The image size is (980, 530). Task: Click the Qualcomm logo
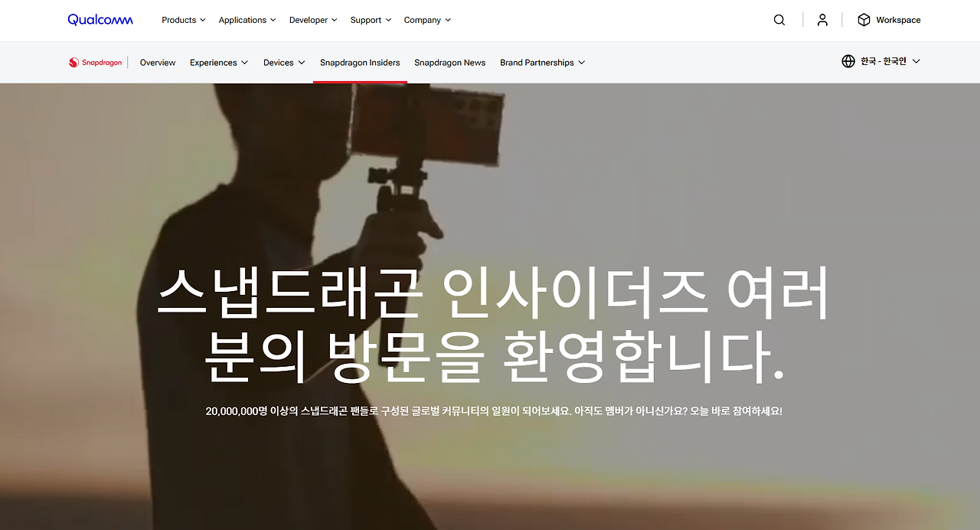(100, 20)
